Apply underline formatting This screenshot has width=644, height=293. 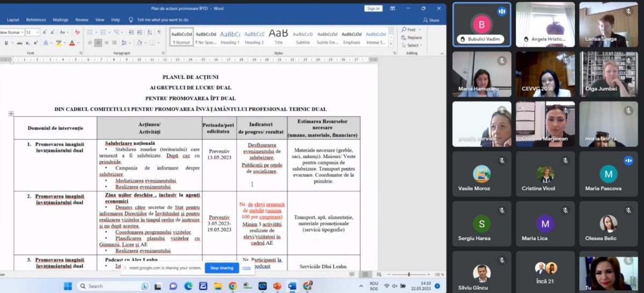click(x=6, y=43)
